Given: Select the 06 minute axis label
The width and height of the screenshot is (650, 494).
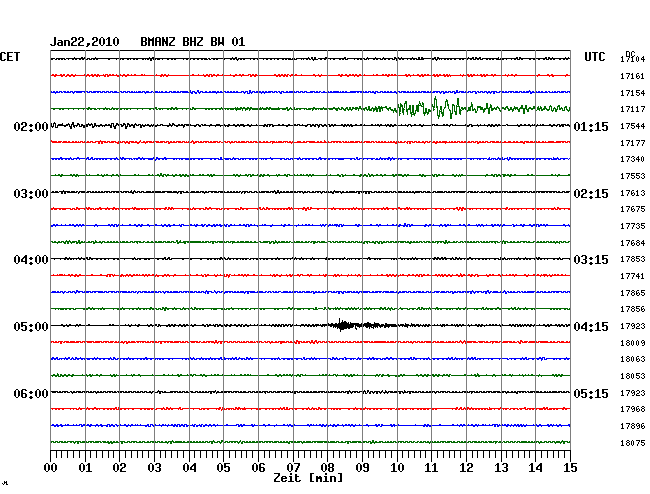Looking at the screenshot, I should pos(258,468).
